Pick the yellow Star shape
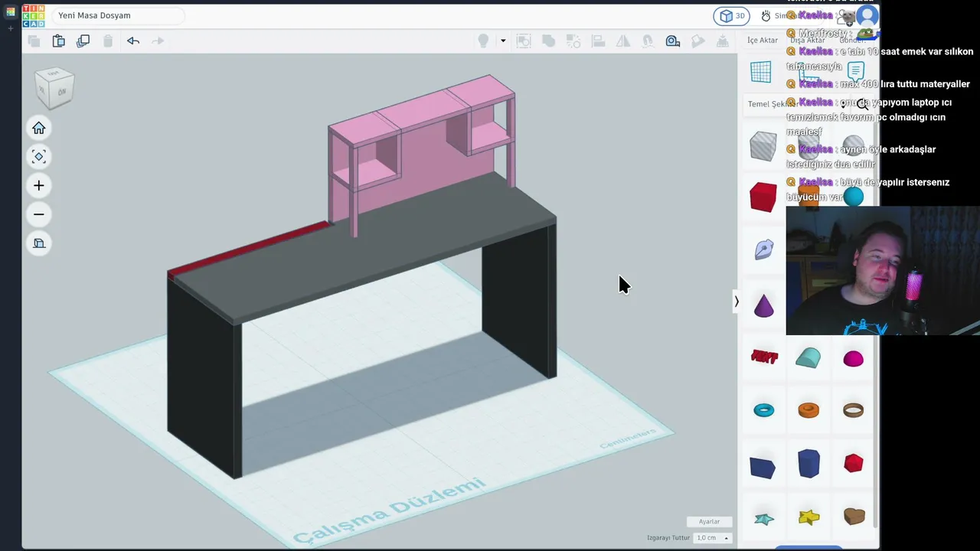 [x=808, y=518]
